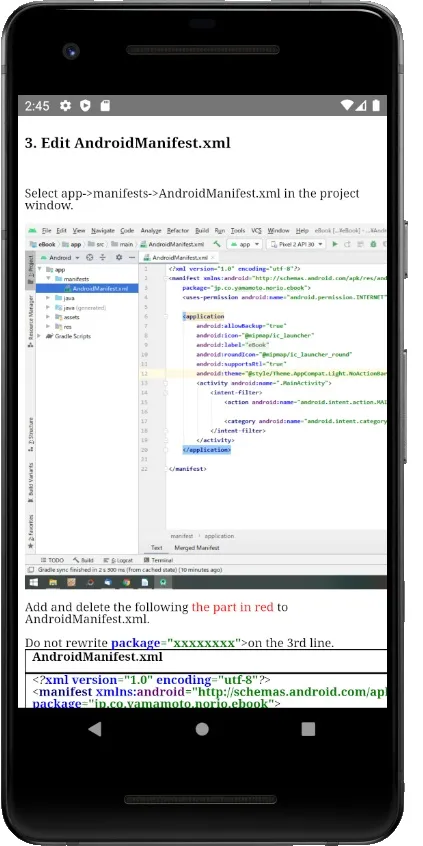Click the "3. Edit AndroidManifest.xml" heading

click(127, 143)
